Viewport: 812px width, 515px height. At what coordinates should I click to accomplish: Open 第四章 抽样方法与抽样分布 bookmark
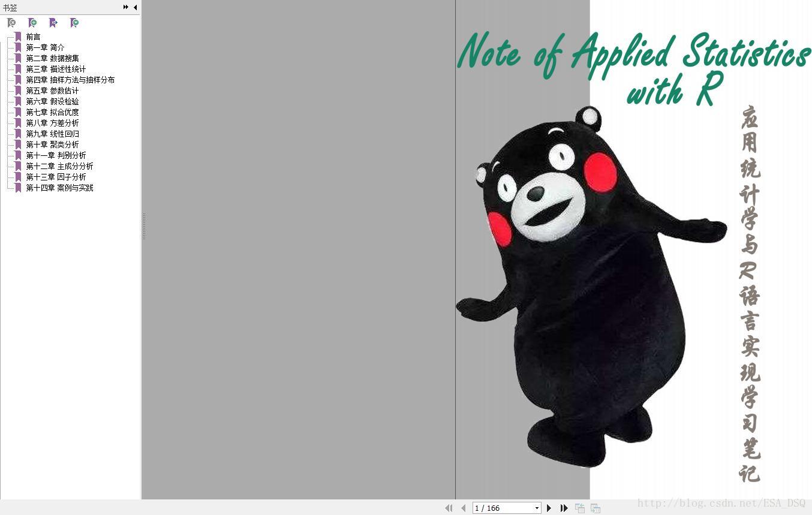point(70,80)
